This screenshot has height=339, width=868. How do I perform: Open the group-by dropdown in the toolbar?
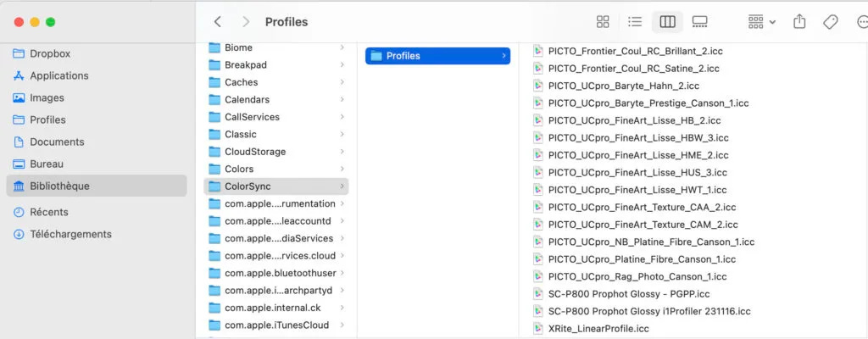coord(762,22)
